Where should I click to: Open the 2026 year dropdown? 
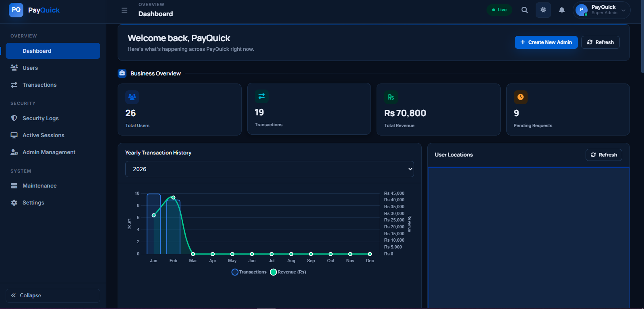click(x=269, y=169)
